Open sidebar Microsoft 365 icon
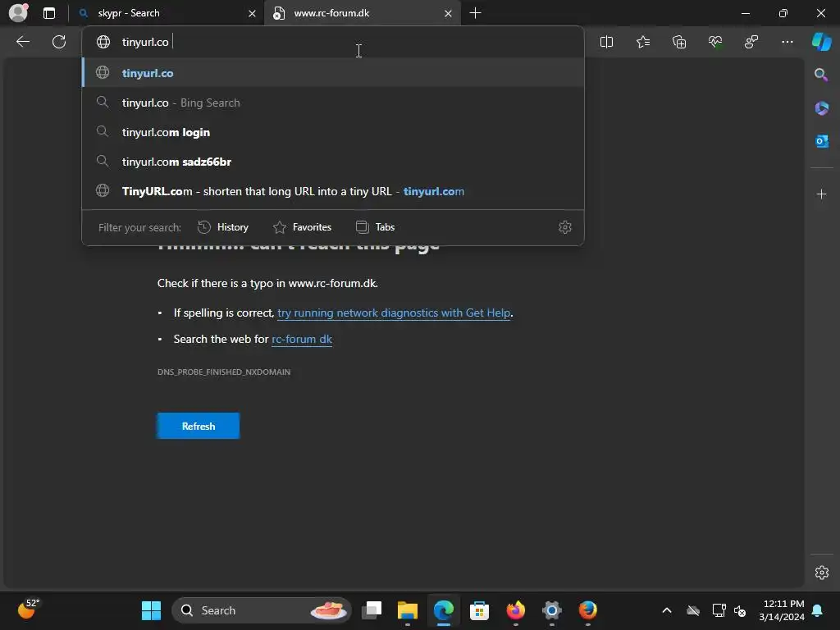The width and height of the screenshot is (840, 630). 821,108
